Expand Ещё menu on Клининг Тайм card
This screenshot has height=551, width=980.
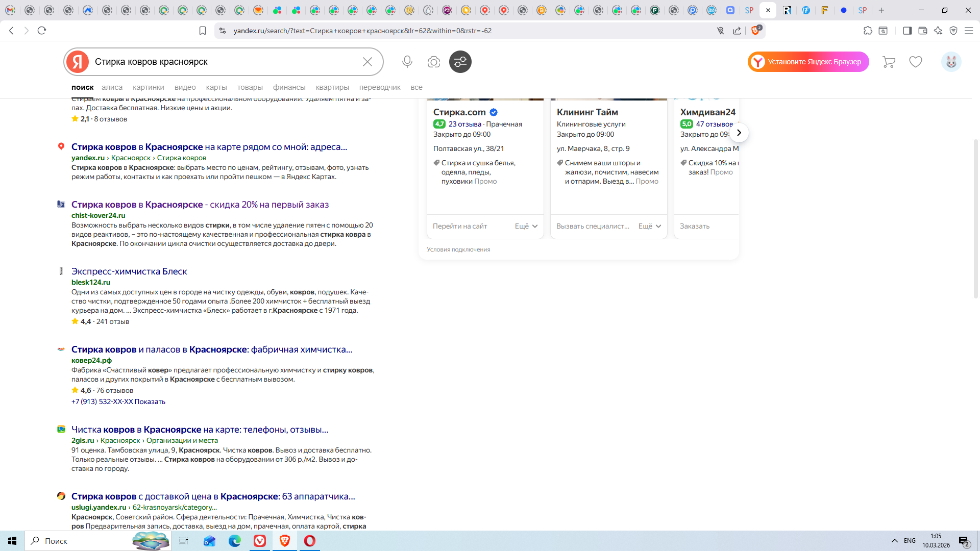pyautogui.click(x=650, y=226)
